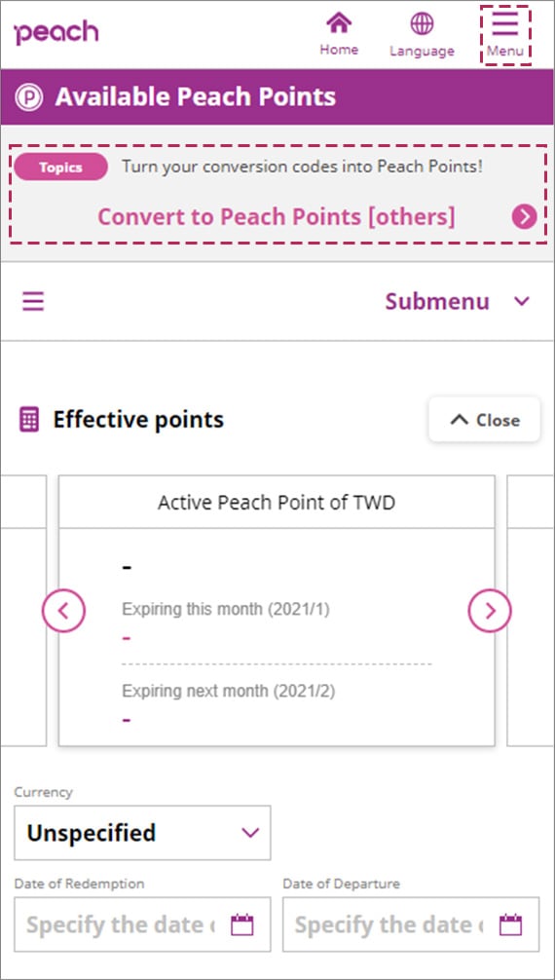Open the Date of Redemption calendar icon
This screenshot has height=980, width=555.
241,924
